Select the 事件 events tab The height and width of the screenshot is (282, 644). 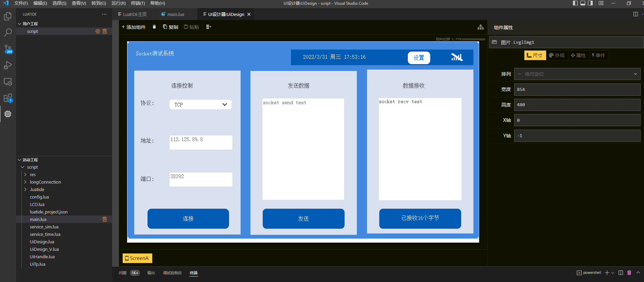coord(599,55)
